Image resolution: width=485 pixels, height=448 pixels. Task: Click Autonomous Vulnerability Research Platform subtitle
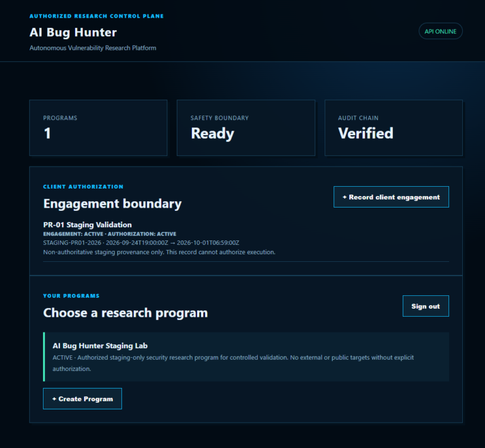pyautogui.click(x=93, y=48)
